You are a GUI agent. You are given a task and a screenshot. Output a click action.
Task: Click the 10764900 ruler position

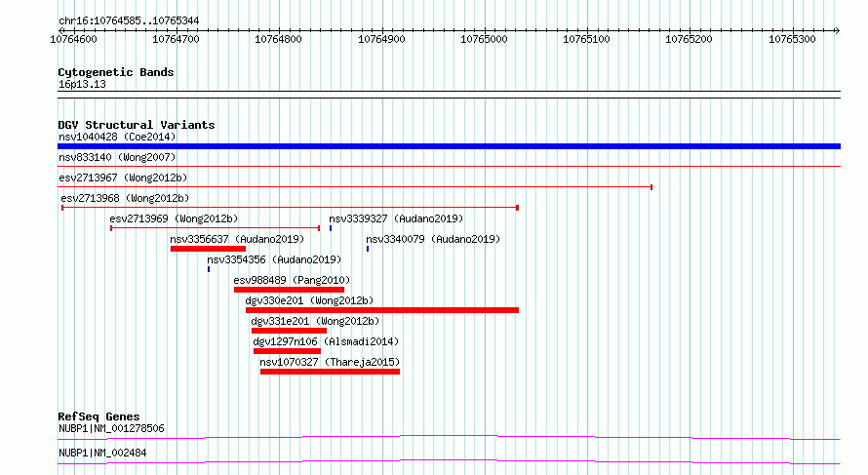click(x=381, y=39)
